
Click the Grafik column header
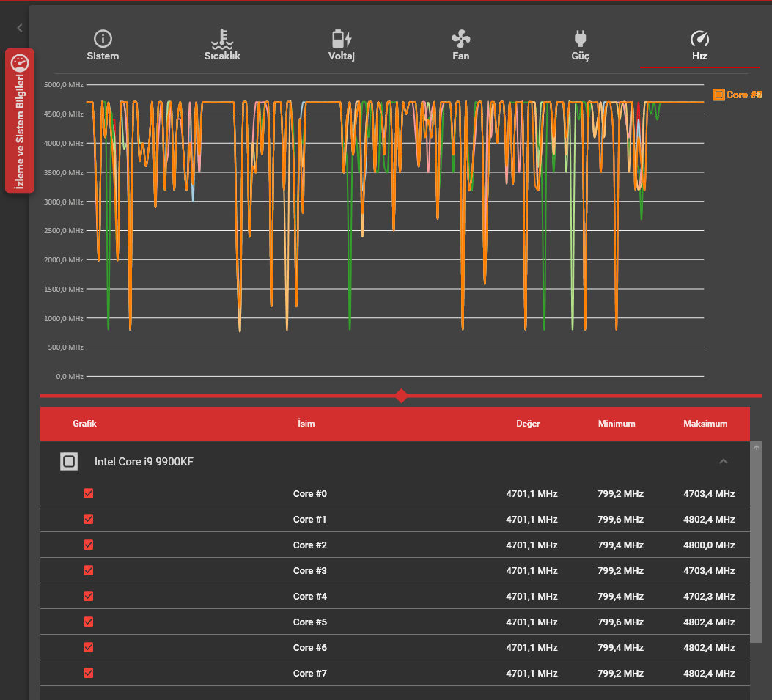pyautogui.click(x=85, y=424)
